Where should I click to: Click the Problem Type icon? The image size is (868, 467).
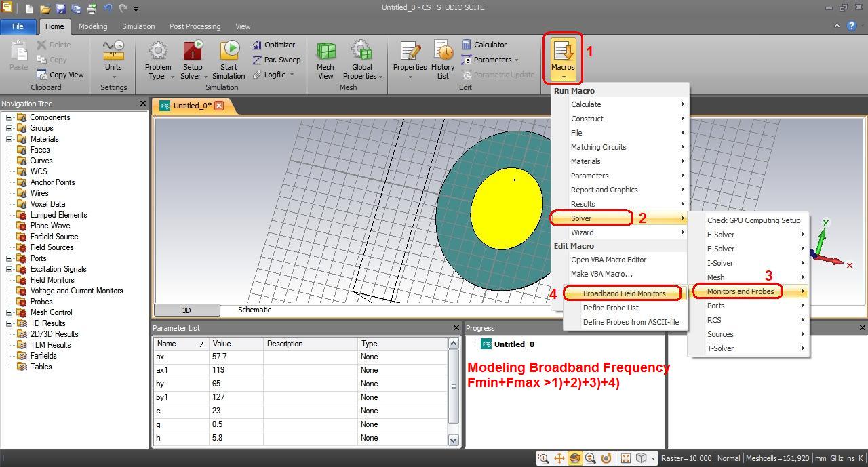(158, 60)
